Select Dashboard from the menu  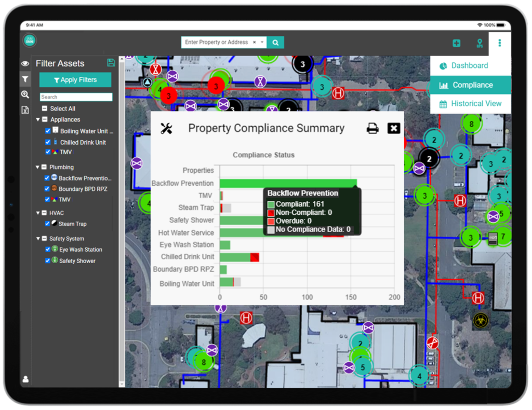469,66
